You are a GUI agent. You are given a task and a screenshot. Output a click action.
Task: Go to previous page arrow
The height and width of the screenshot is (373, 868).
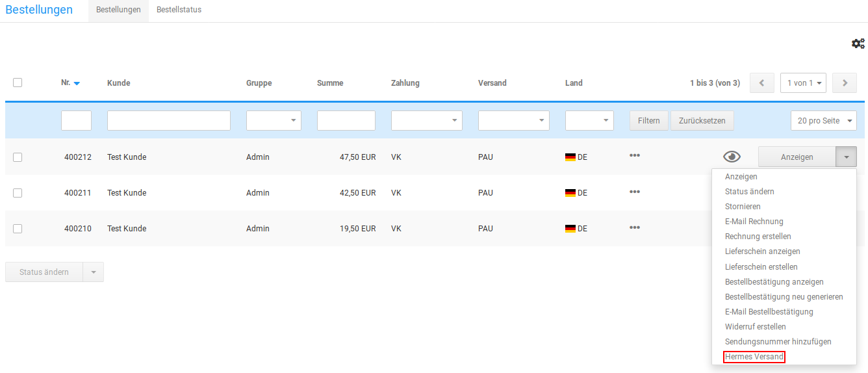[761, 83]
